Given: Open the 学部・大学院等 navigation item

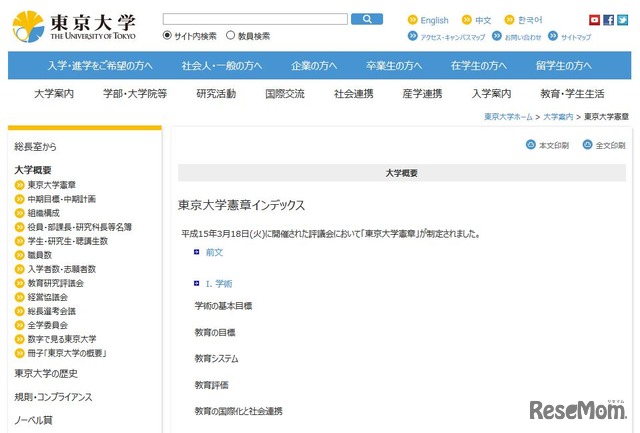Looking at the screenshot, I should 135,94.
